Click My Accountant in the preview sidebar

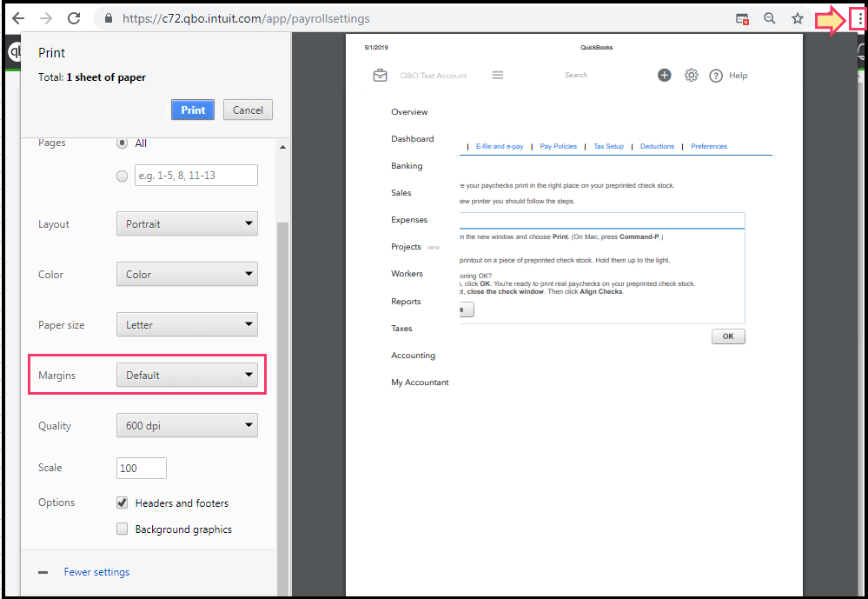420,383
